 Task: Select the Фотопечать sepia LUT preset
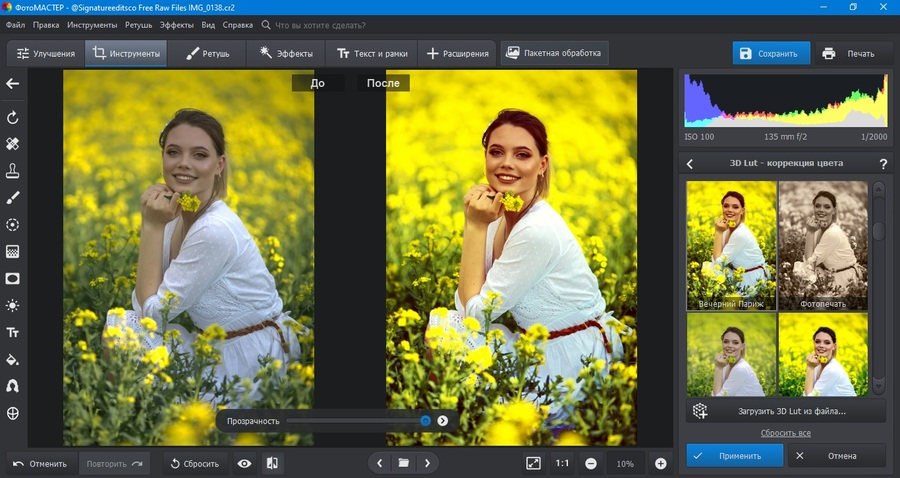[823, 246]
